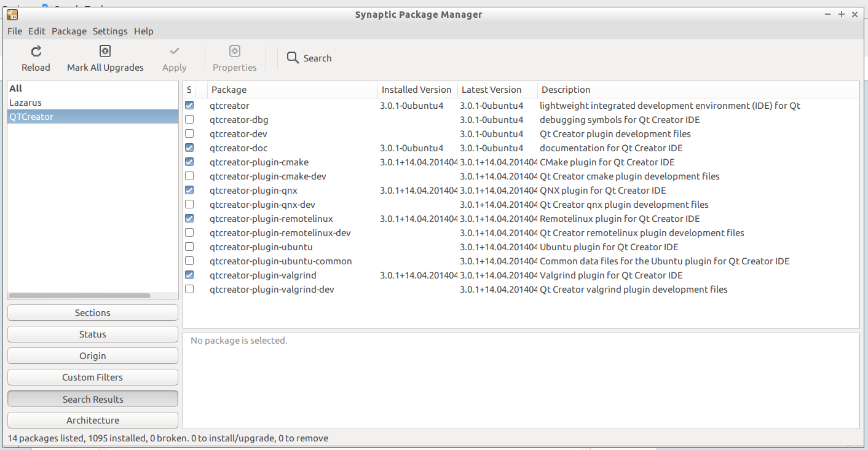Image resolution: width=868 pixels, height=450 pixels.
Task: Mark the qtcreator-dbg package checkbox
Action: 189,119
